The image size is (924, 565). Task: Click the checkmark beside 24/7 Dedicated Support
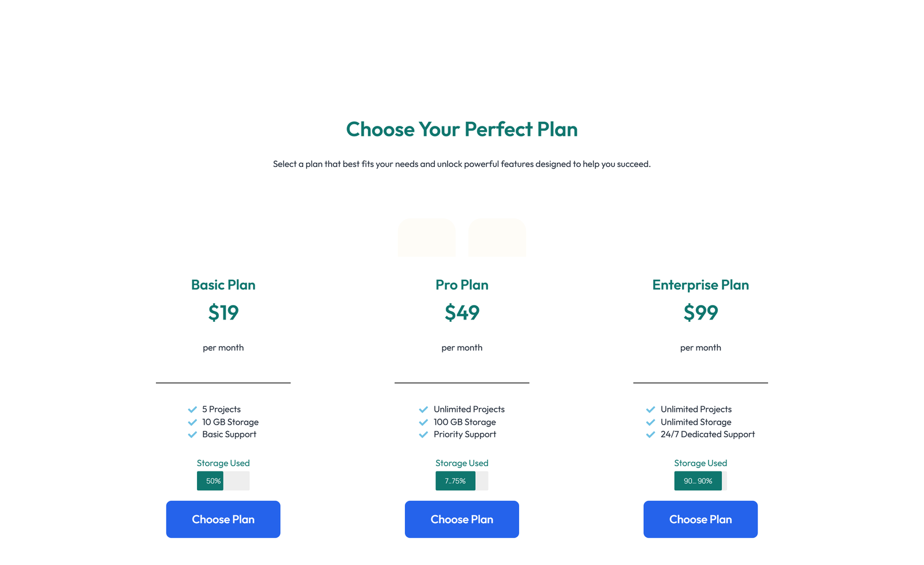point(651,434)
